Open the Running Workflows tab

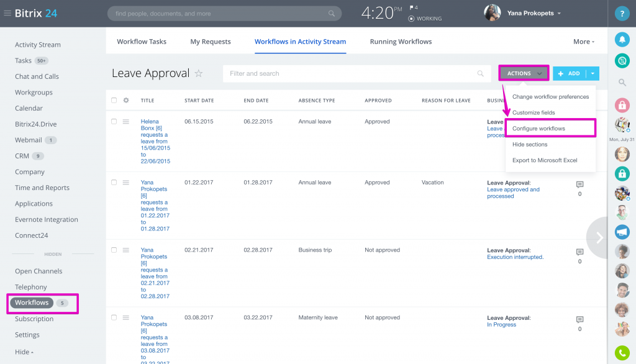[x=401, y=42]
